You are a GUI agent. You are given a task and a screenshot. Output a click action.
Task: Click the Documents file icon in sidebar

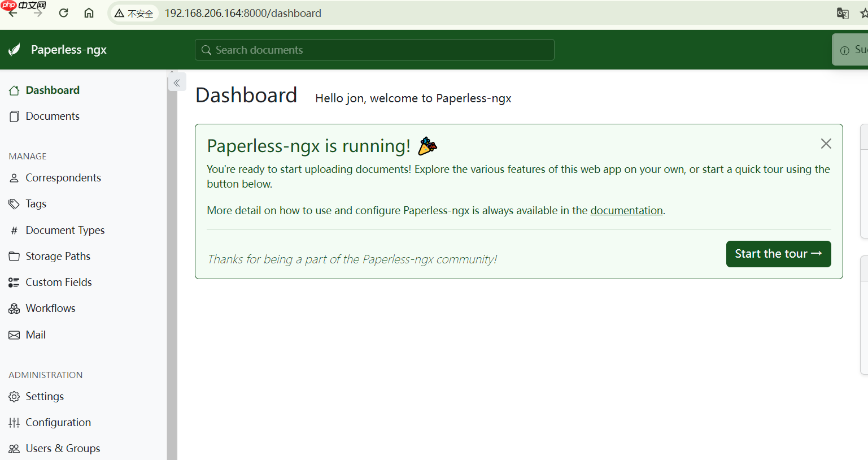coord(14,116)
